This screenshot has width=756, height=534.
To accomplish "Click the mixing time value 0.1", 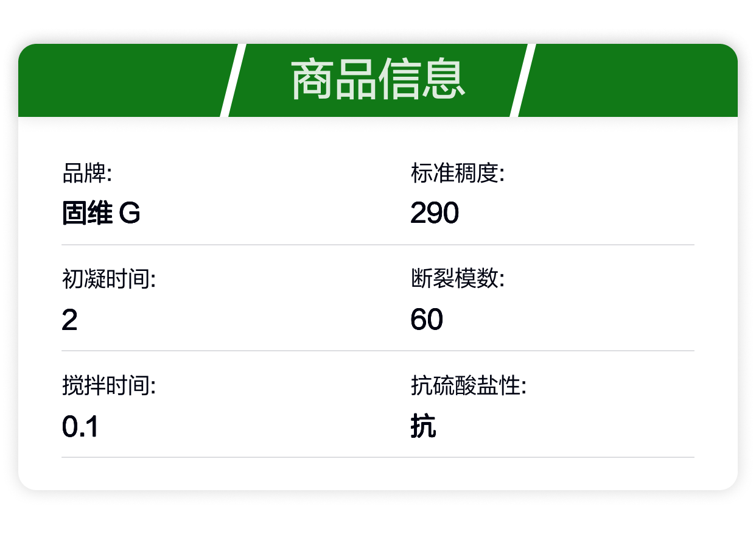I will tap(80, 426).
